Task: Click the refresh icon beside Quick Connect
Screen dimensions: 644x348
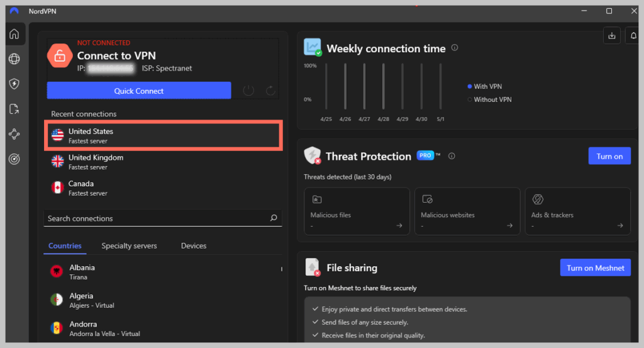Action: click(271, 91)
